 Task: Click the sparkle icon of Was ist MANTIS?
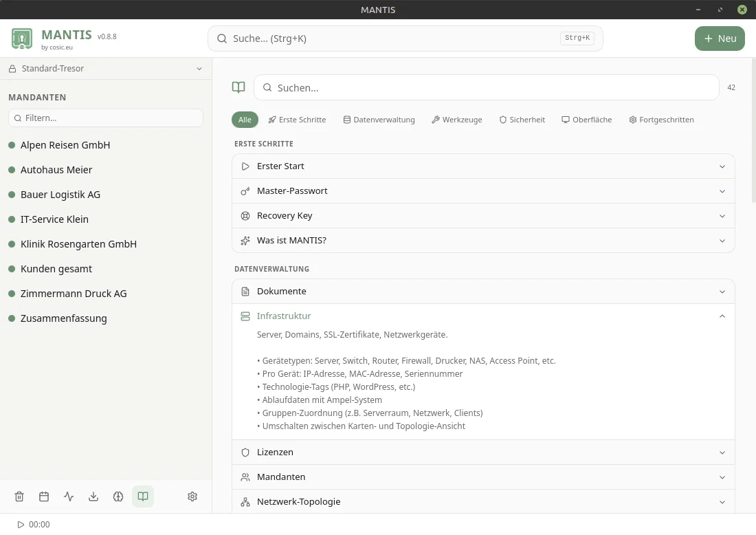tap(245, 241)
